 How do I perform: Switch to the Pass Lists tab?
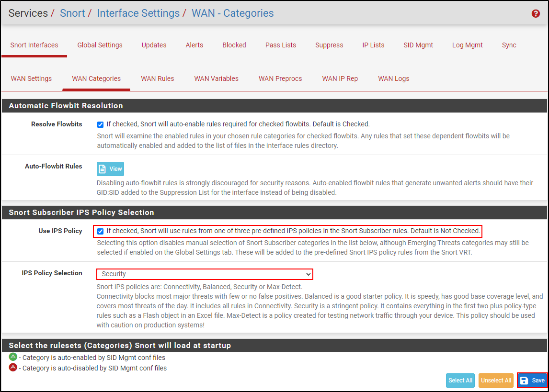tap(280, 45)
